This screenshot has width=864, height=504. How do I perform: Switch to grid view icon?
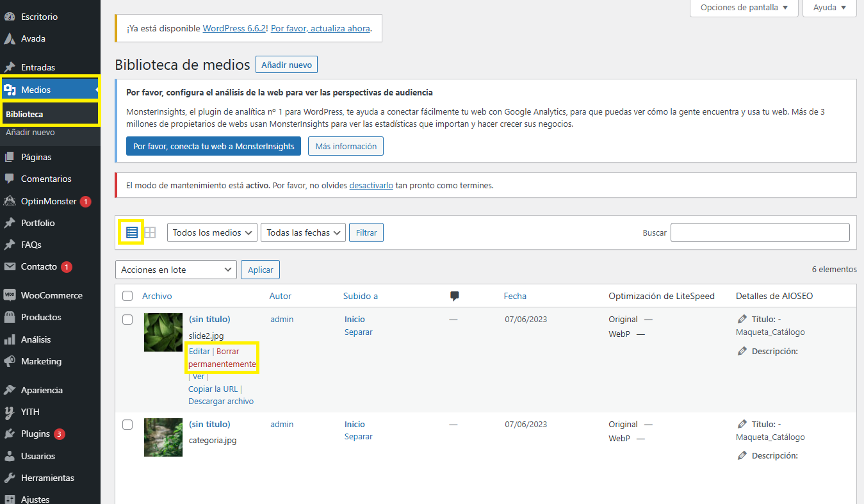(x=150, y=232)
